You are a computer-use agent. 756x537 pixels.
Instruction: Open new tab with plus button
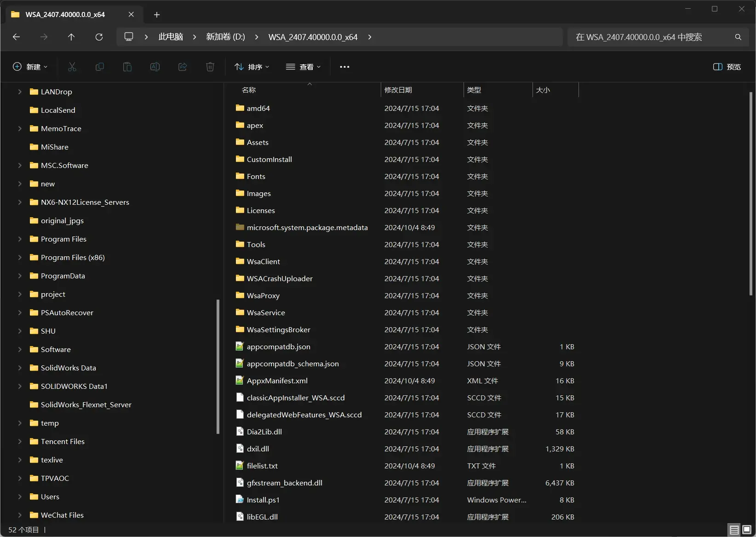(157, 15)
